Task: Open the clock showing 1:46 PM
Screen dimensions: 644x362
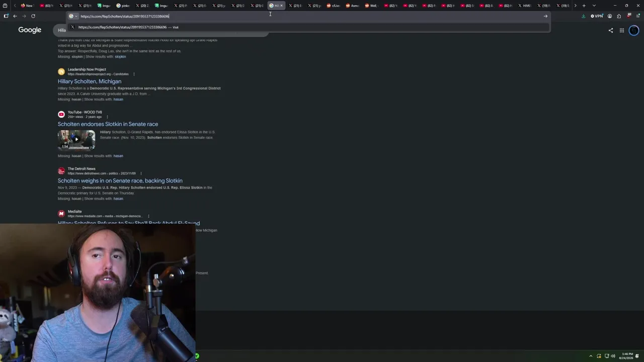Action: point(627,356)
